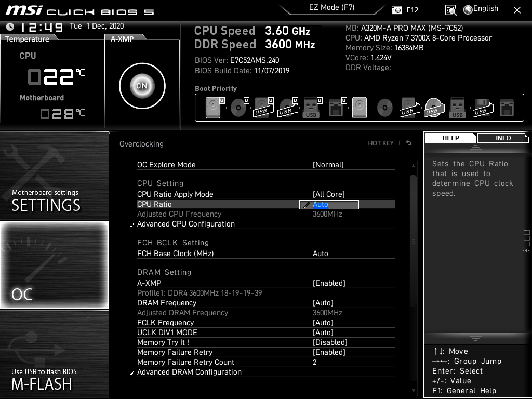
Task: Open the BIOS search magnifier icon
Action: coord(450,10)
